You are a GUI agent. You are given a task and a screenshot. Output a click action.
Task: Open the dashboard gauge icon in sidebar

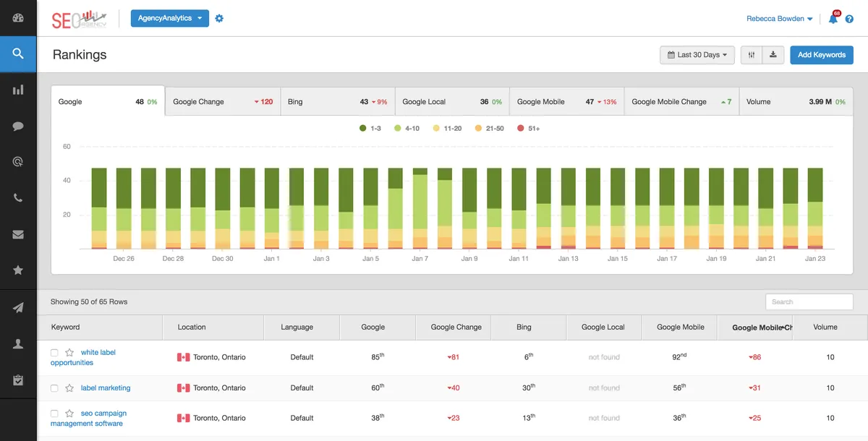[18, 19]
